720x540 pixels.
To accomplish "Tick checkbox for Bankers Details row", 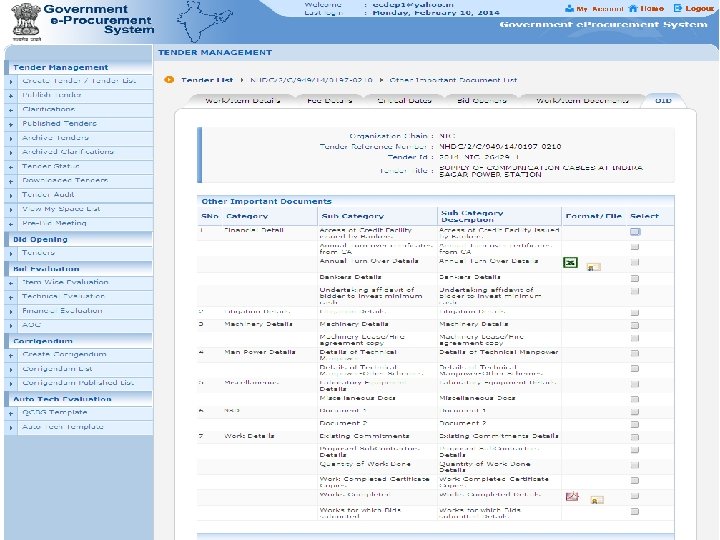I will [635, 278].
